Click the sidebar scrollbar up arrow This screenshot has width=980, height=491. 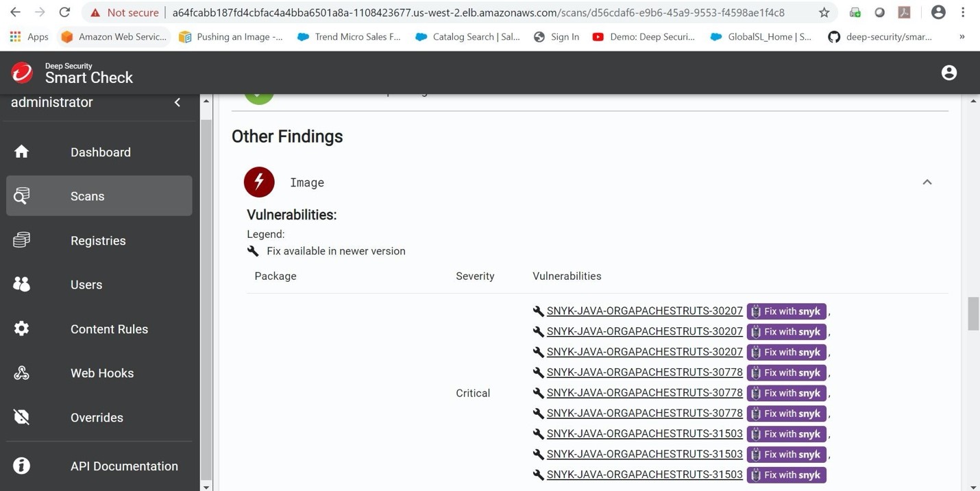[x=206, y=101]
